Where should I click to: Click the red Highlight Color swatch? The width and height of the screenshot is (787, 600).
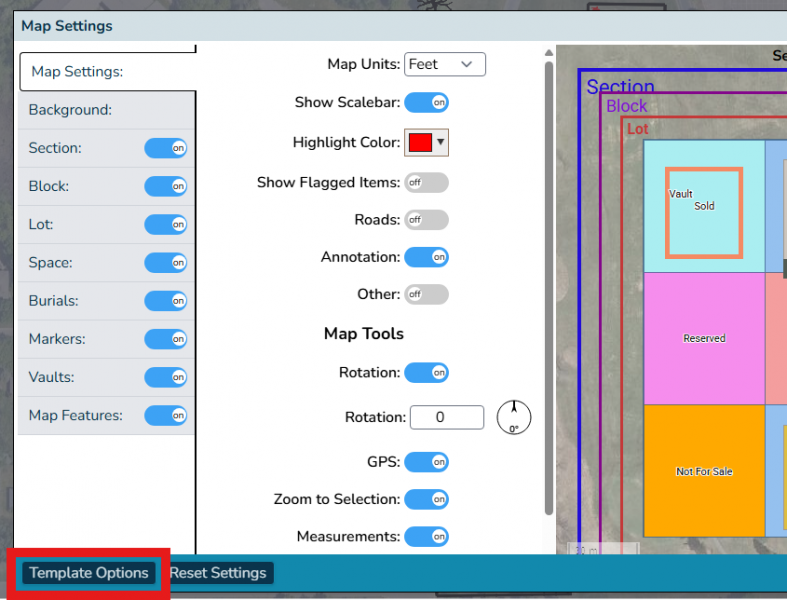pyautogui.click(x=420, y=143)
